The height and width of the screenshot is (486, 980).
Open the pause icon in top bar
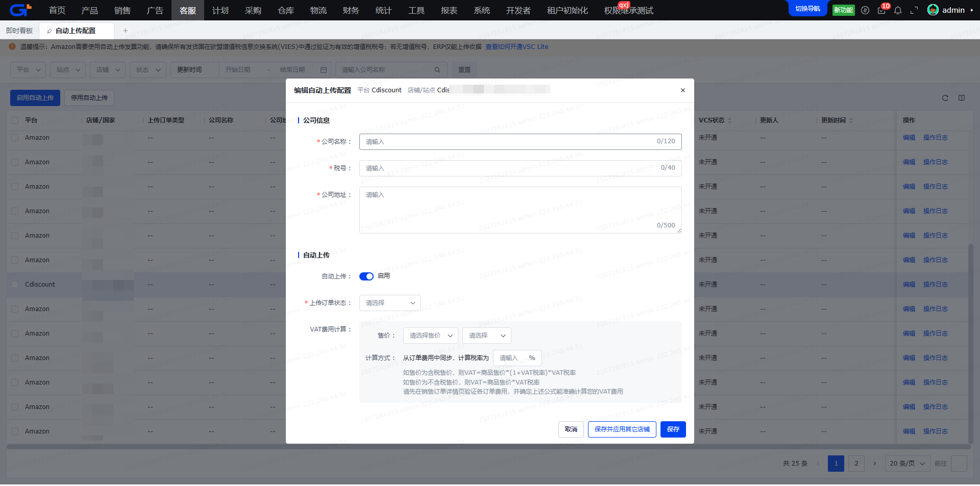click(865, 10)
